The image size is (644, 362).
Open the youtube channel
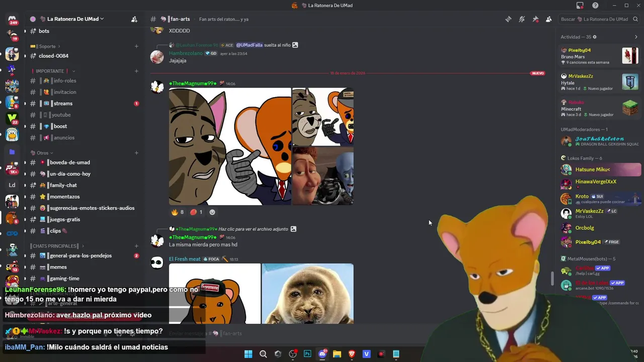[85, 115]
